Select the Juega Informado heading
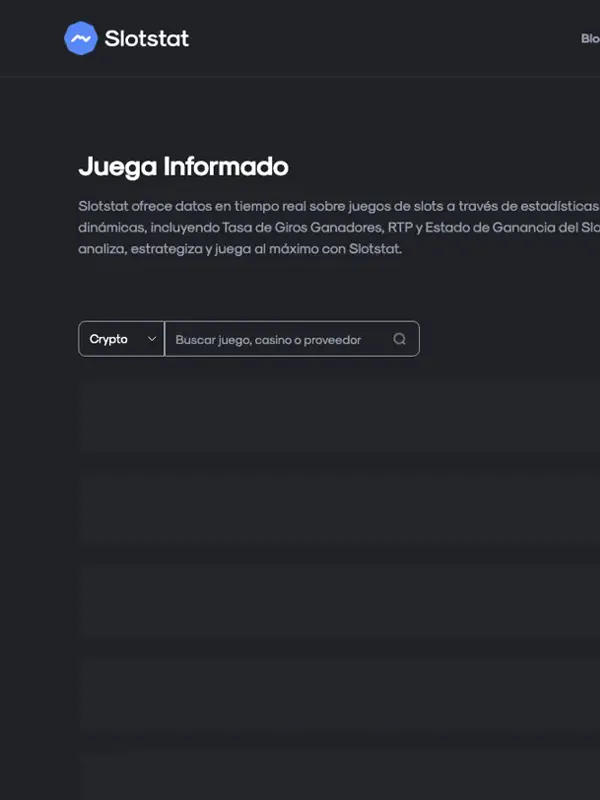 (x=184, y=167)
